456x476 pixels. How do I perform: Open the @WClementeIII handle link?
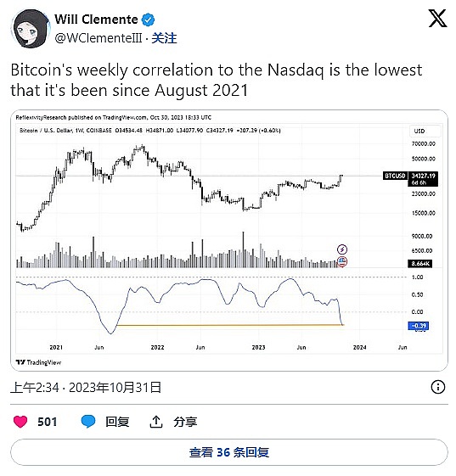click(x=99, y=38)
